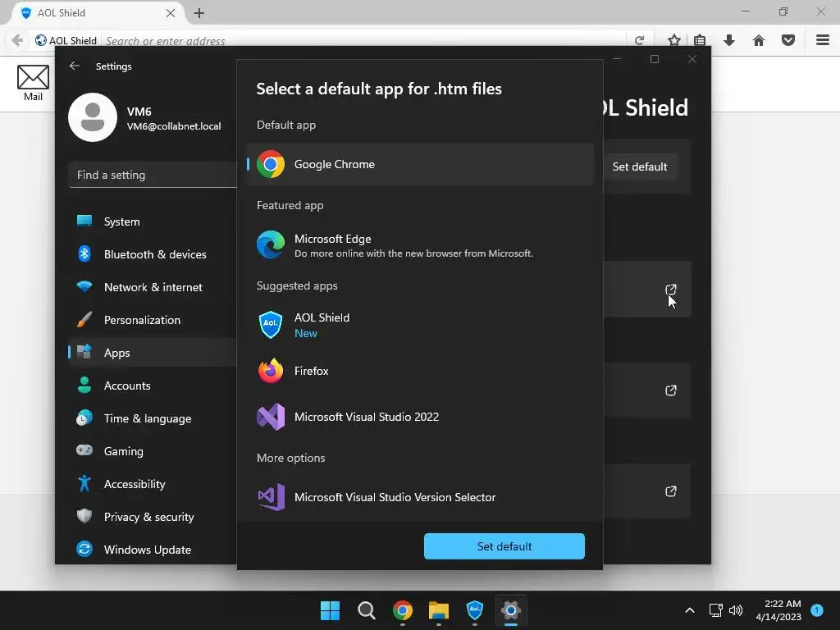Screen dimensions: 840x630
Task: Bookmark page with star icon
Action: (x=674, y=40)
